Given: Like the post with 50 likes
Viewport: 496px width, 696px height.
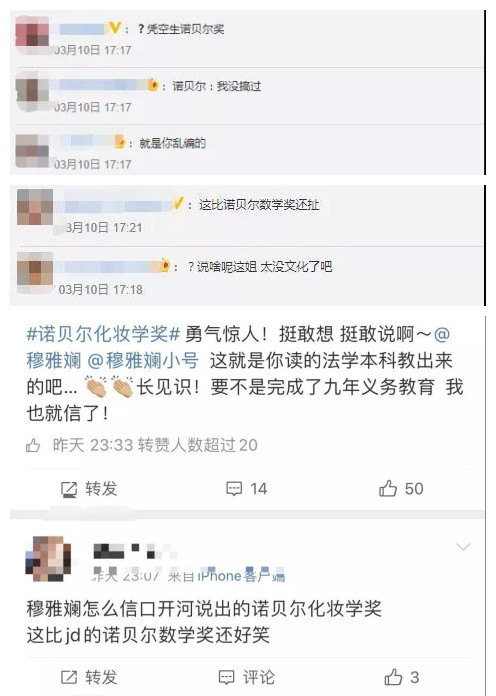Looking at the screenshot, I should (401, 488).
